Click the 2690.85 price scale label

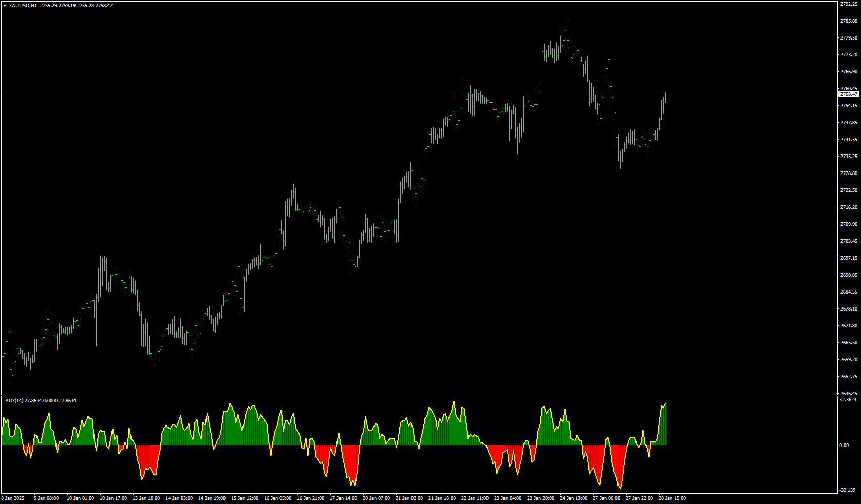pyautogui.click(x=849, y=275)
